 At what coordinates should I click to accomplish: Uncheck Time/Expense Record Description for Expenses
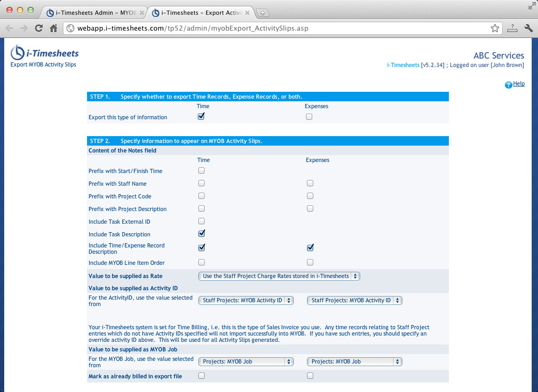(x=311, y=247)
